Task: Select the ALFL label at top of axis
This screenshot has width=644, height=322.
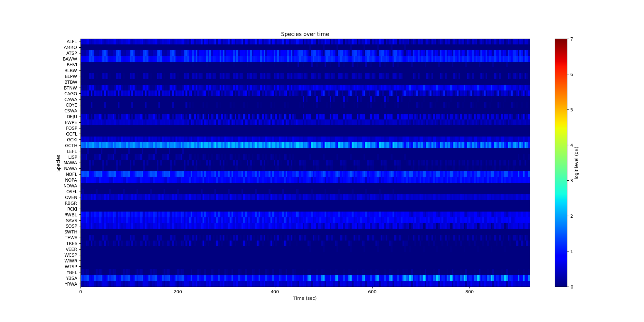Action: click(x=71, y=42)
